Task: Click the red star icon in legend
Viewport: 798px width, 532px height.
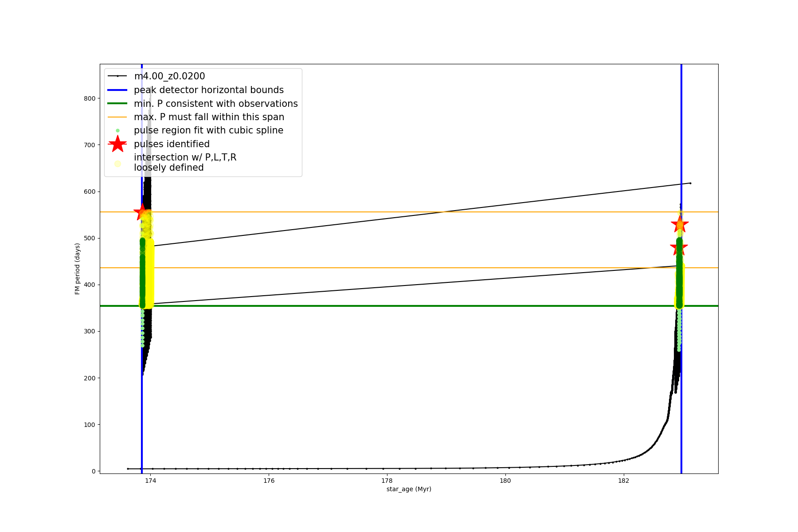Action: 117,144
